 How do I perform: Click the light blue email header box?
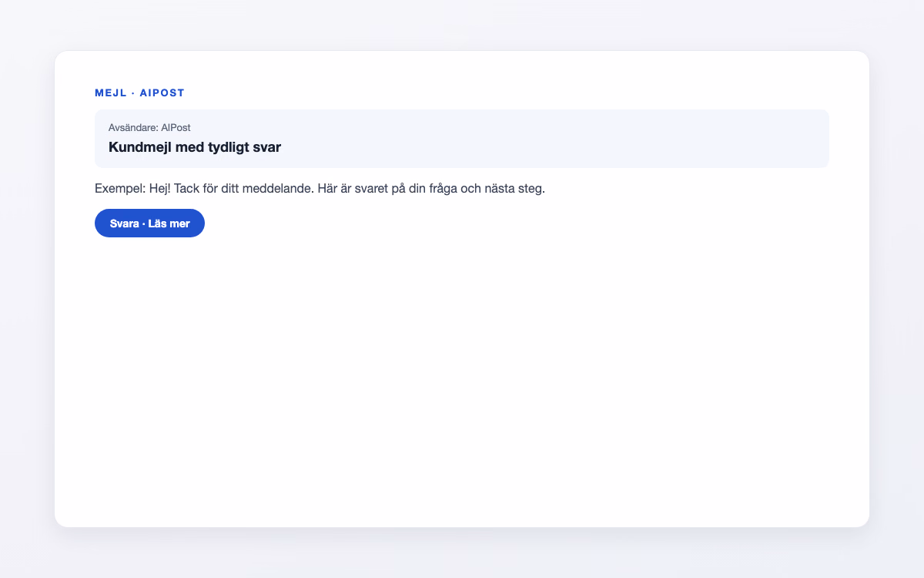coord(462,139)
